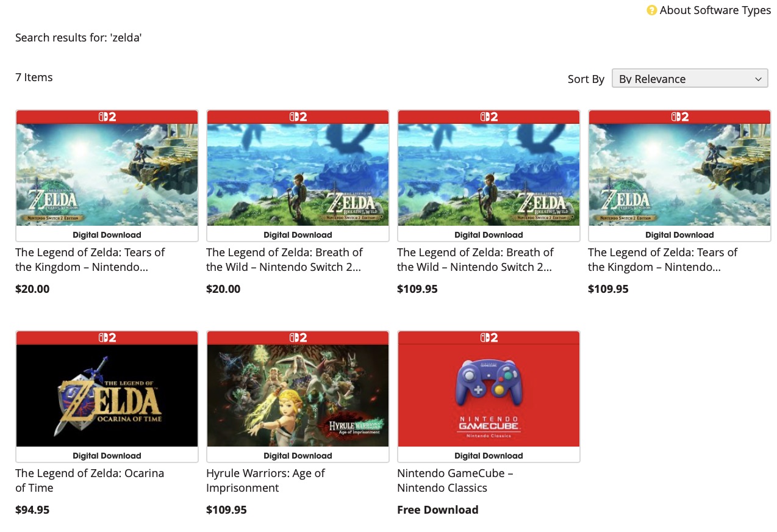This screenshot has height=532, width=777.
Task: Select the Ocarina of Time cover artwork
Action: (x=107, y=395)
